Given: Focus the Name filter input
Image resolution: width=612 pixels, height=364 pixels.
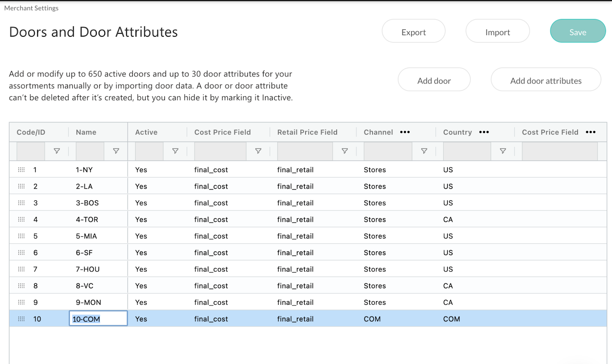Looking at the screenshot, I should click(x=90, y=151).
